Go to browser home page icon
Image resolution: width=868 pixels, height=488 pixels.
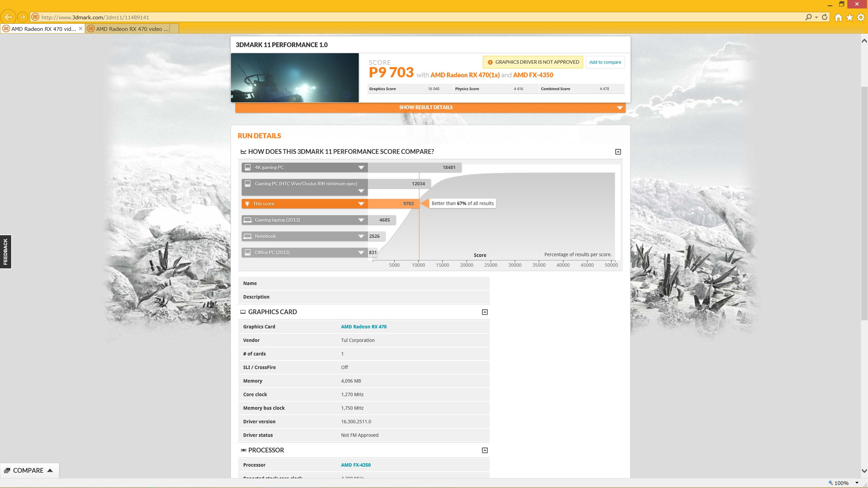[x=838, y=17]
